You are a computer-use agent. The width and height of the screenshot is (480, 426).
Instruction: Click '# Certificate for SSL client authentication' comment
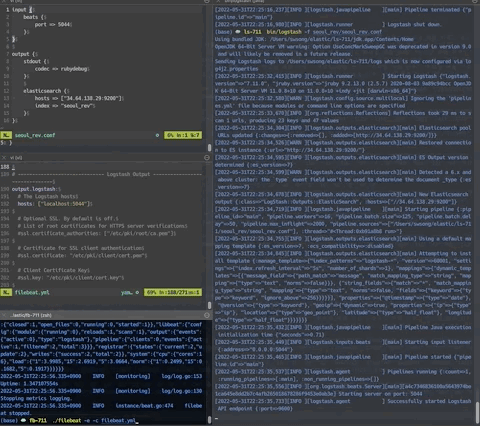point(81,248)
